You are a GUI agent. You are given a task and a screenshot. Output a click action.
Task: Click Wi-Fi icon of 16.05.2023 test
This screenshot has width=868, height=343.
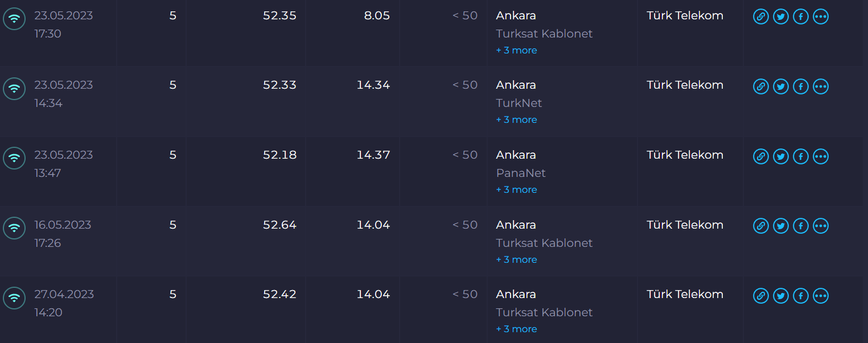click(x=14, y=228)
